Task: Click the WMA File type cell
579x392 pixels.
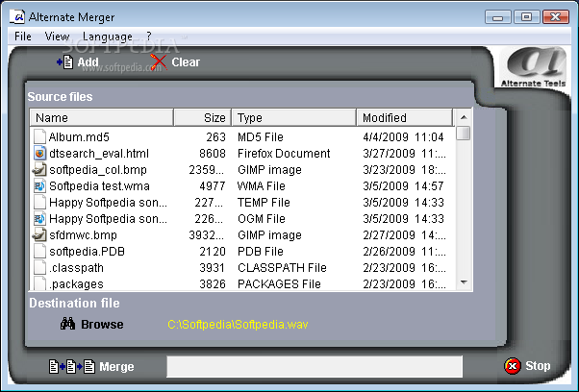Action: click(261, 185)
